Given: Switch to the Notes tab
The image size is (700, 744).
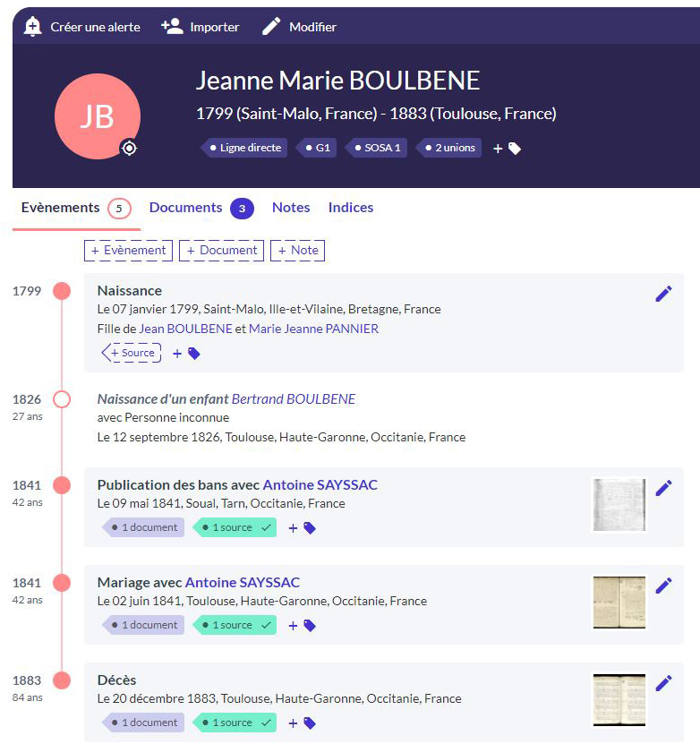Looking at the screenshot, I should [291, 208].
